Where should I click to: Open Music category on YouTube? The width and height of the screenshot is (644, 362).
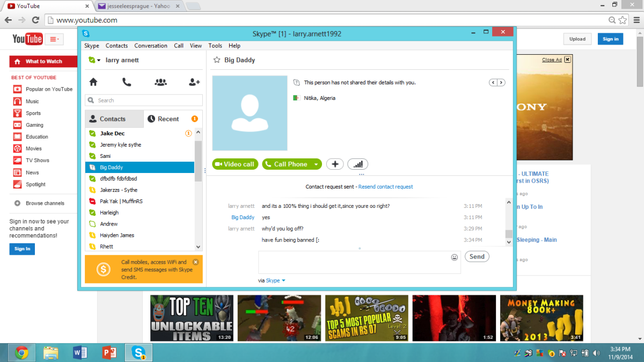point(32,102)
